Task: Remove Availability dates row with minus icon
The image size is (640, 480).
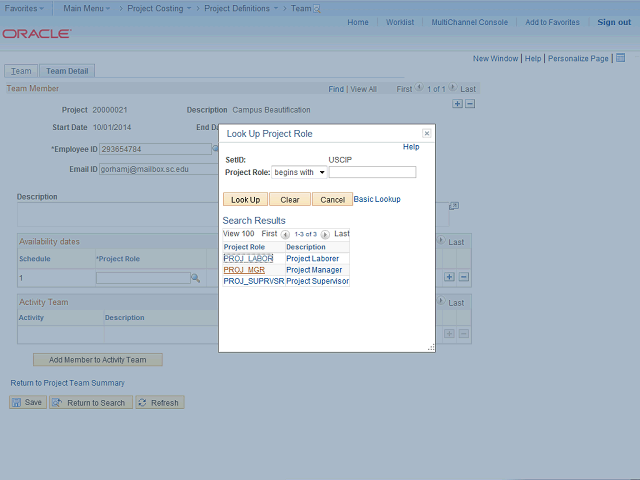Action: 464,277
